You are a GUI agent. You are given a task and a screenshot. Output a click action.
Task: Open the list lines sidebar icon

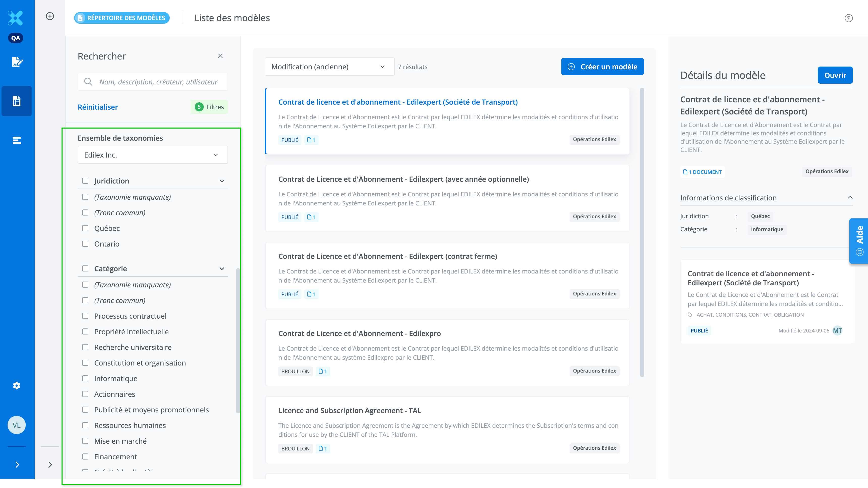16,140
